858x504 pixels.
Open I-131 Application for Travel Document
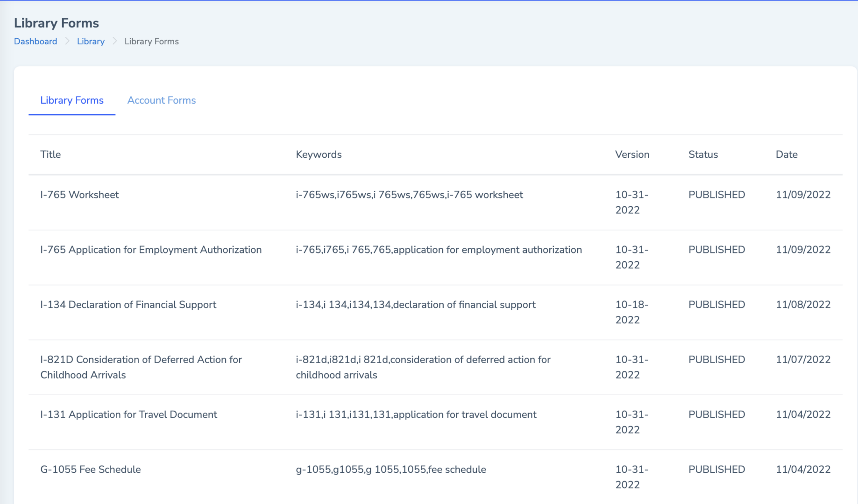click(x=129, y=414)
